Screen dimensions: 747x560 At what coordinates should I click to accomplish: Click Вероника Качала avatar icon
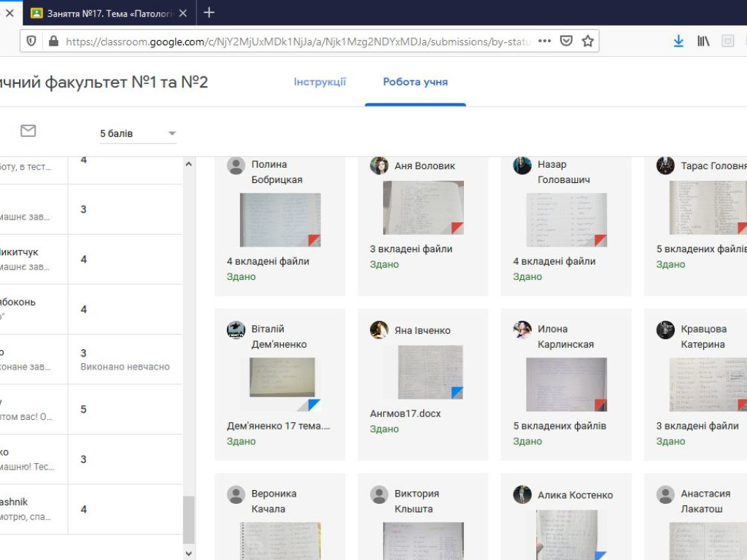[x=236, y=495]
